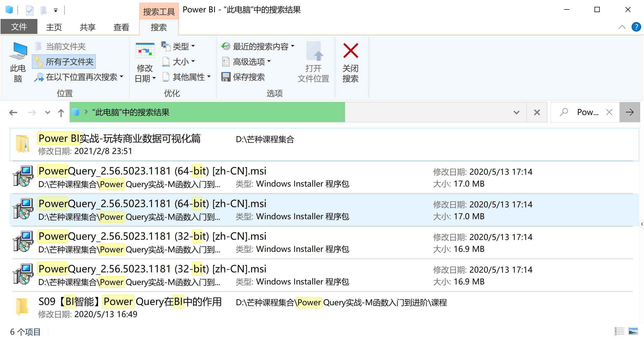Maximize the File Explorer window
The width and height of the screenshot is (644, 340).
[597, 10]
